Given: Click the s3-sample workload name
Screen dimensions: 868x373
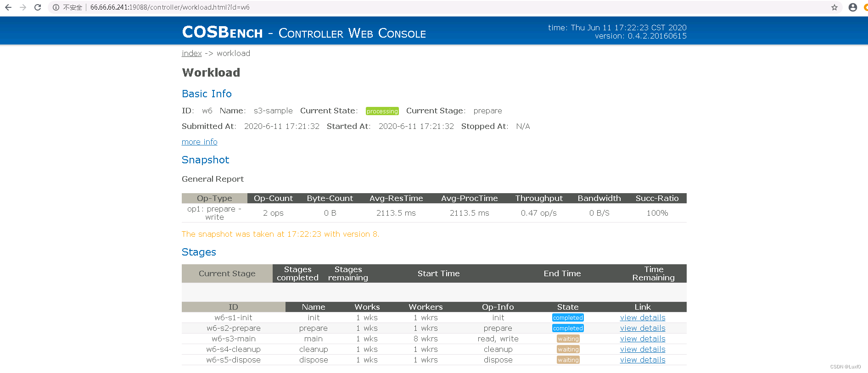Looking at the screenshot, I should (273, 111).
